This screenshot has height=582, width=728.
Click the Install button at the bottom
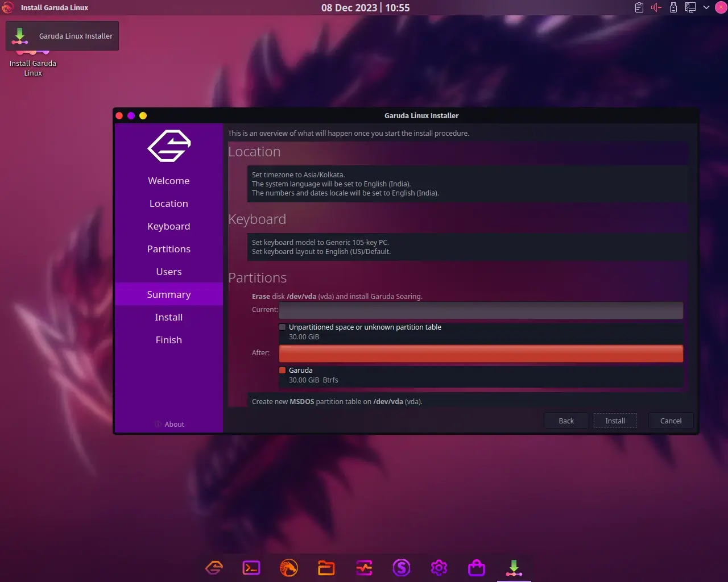click(x=615, y=421)
